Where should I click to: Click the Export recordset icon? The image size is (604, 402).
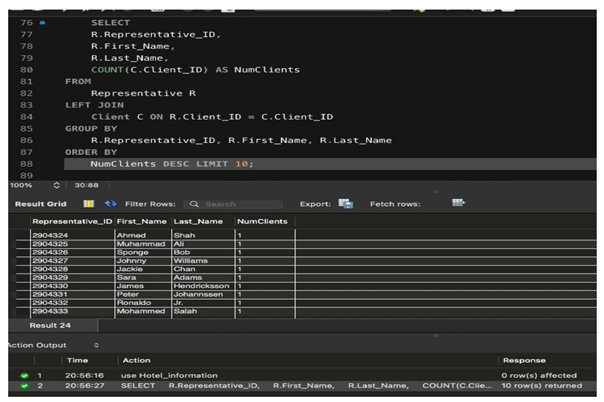coord(345,203)
